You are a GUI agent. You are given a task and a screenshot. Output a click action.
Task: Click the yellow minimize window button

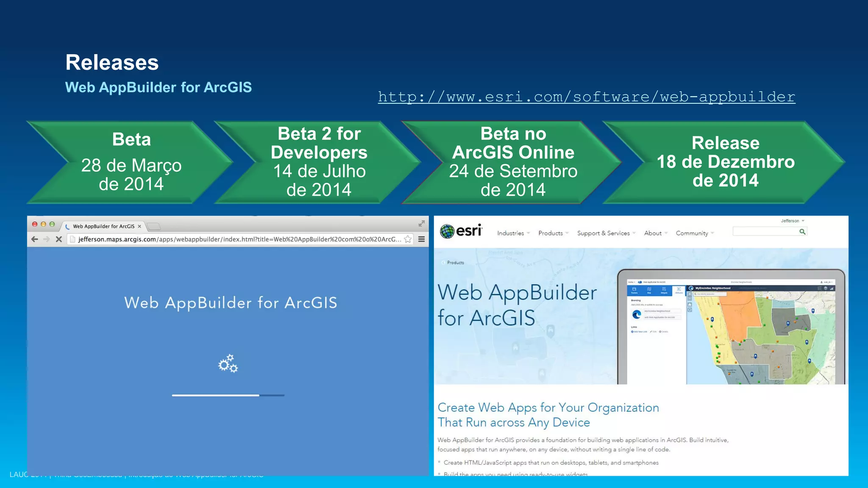pos(43,224)
